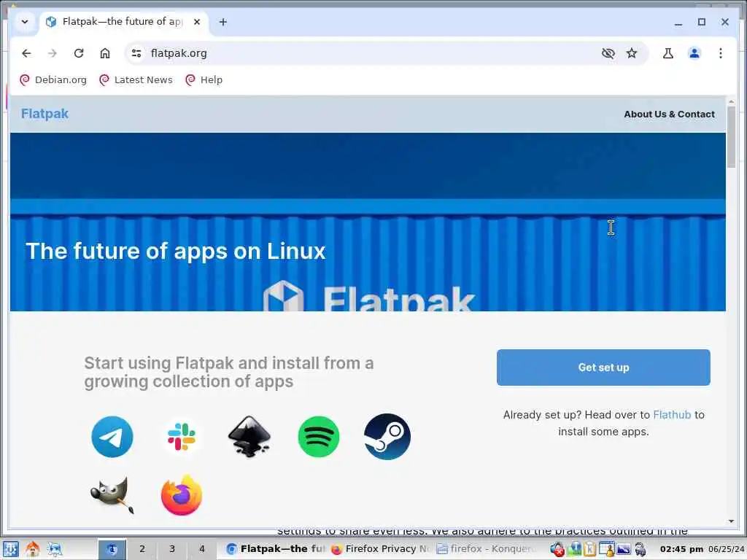Select the Flatpak browser tab

(x=124, y=22)
